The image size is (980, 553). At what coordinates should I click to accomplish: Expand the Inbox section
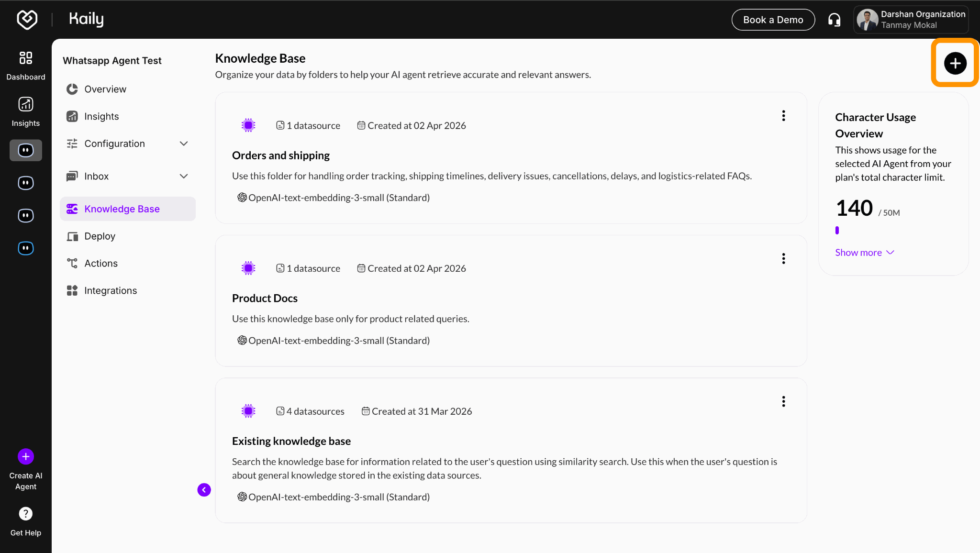pyautogui.click(x=183, y=176)
